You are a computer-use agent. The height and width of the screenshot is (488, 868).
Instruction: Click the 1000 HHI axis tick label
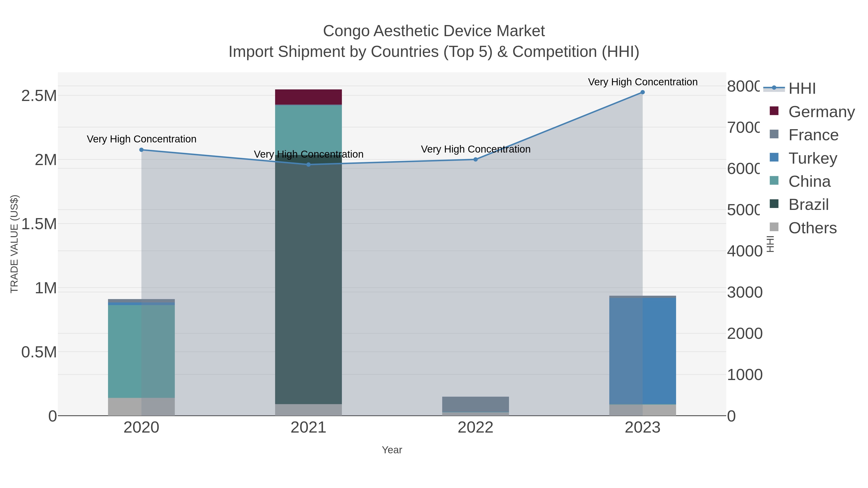[744, 375]
